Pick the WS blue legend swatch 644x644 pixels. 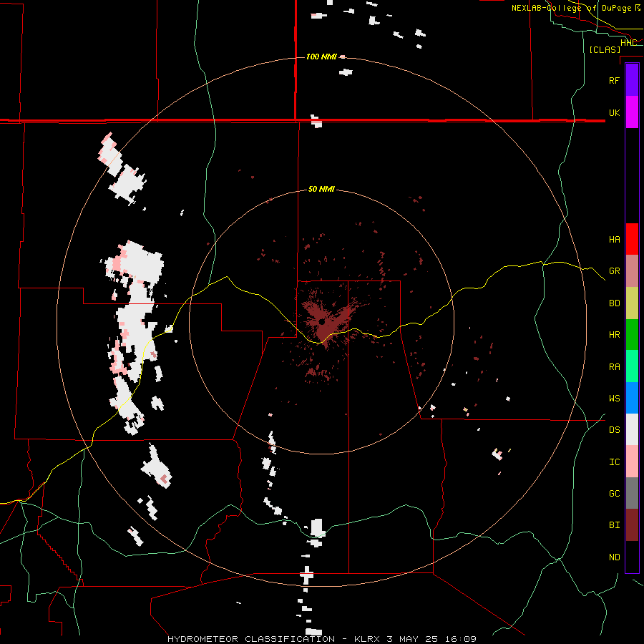(x=632, y=398)
